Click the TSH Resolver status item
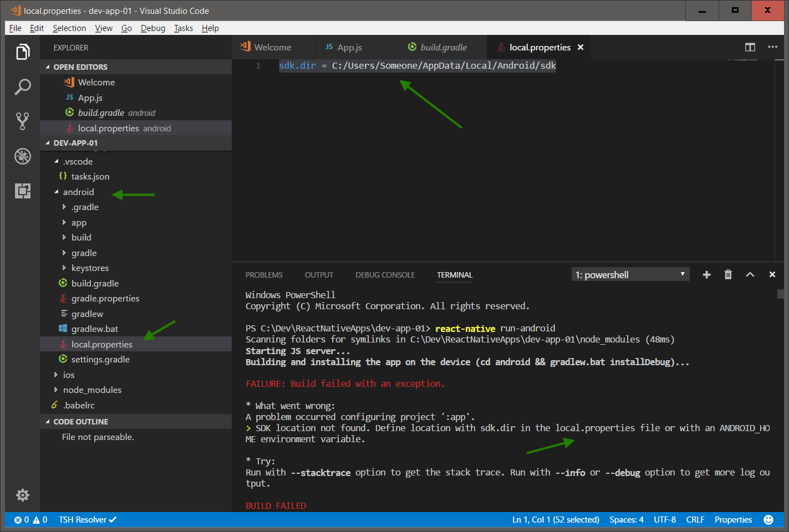The width and height of the screenshot is (789, 532). click(88, 520)
